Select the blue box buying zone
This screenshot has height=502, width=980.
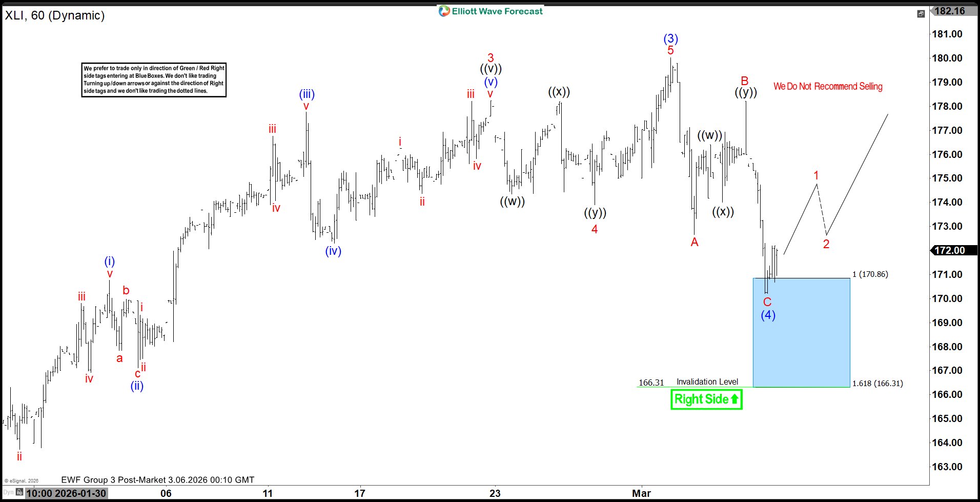click(801, 332)
